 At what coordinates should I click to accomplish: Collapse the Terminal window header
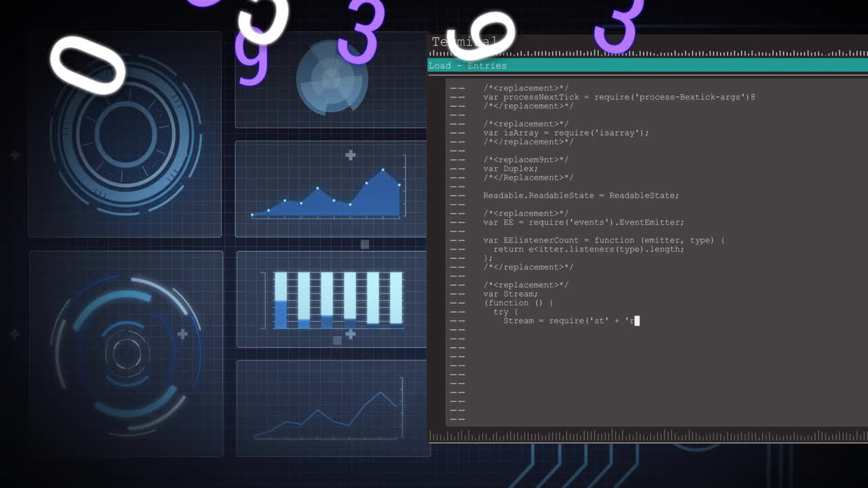tap(465, 41)
